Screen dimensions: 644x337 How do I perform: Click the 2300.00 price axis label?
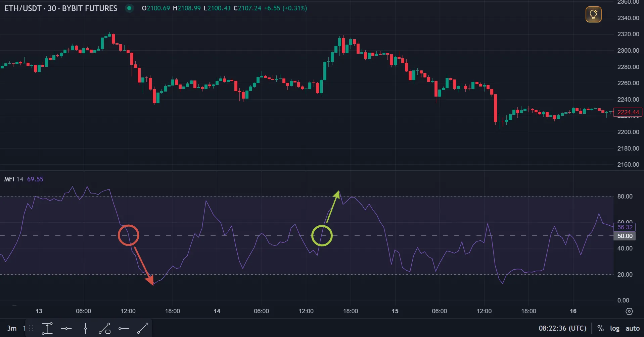[x=628, y=51]
